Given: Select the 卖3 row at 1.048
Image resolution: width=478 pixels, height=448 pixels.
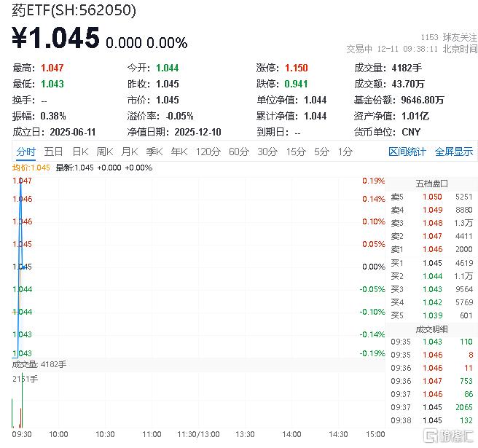Looking at the screenshot, I should coord(431,223).
